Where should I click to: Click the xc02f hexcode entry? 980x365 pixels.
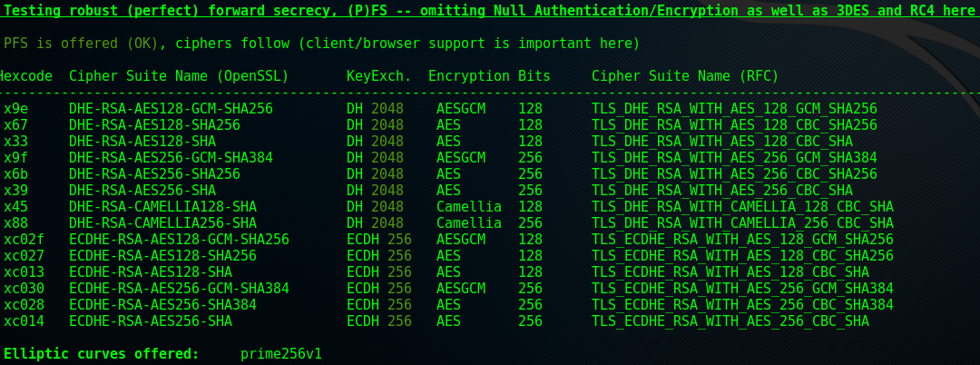click(x=24, y=240)
